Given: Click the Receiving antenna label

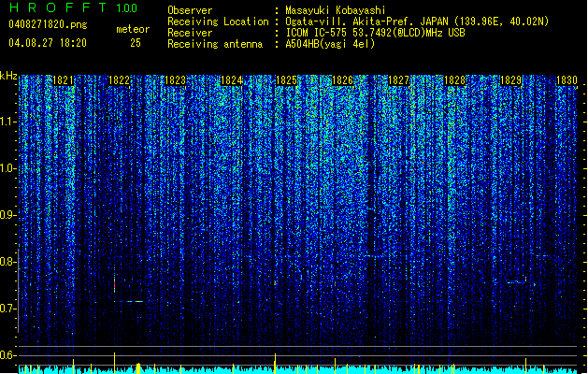Looking at the screenshot, I should 215,44.
